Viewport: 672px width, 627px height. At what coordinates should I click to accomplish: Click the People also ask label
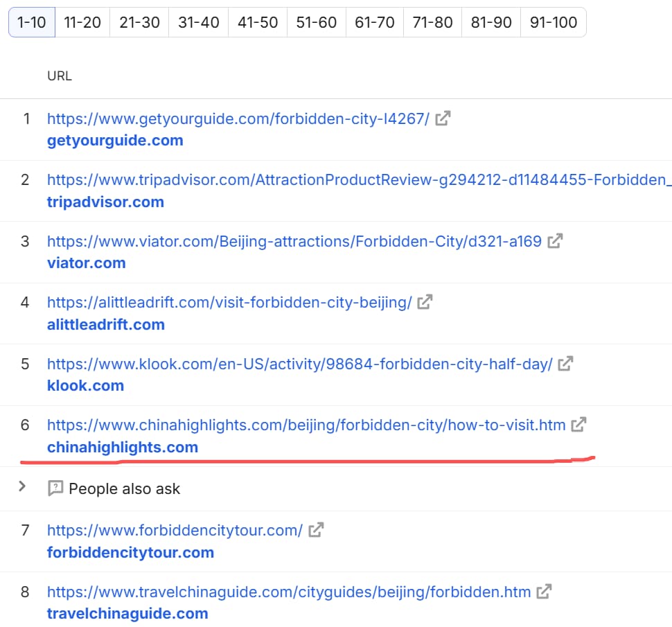(124, 488)
